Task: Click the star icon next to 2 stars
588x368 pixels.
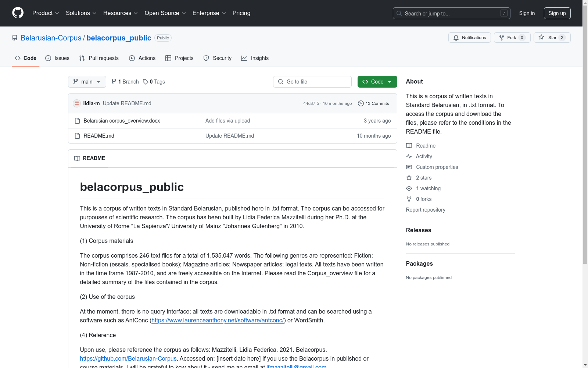Action: click(x=409, y=178)
